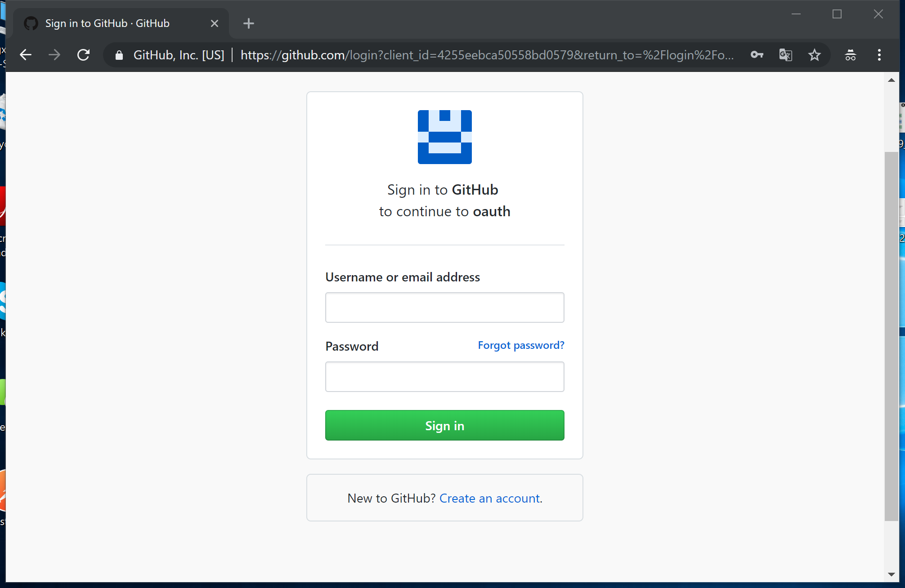Select the Sign in to GitHub tab
The width and height of the screenshot is (905, 588).
coord(108,23)
